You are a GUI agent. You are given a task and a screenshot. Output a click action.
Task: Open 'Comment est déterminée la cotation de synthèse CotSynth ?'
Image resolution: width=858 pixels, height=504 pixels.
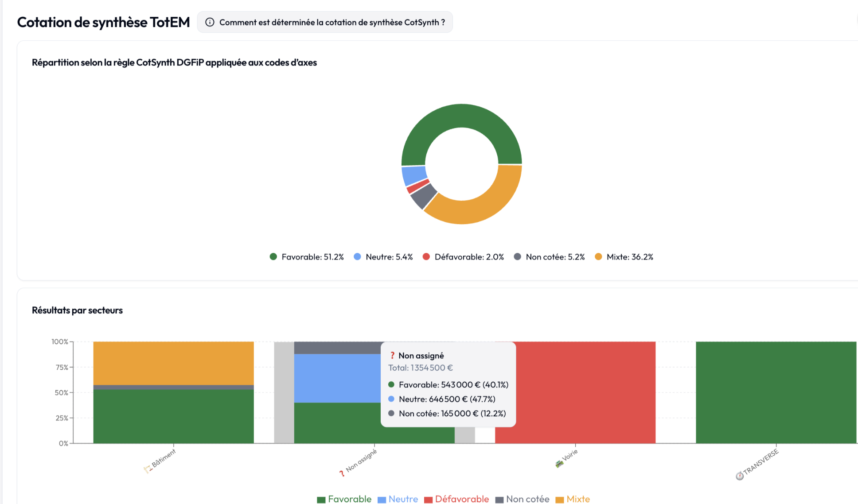325,22
